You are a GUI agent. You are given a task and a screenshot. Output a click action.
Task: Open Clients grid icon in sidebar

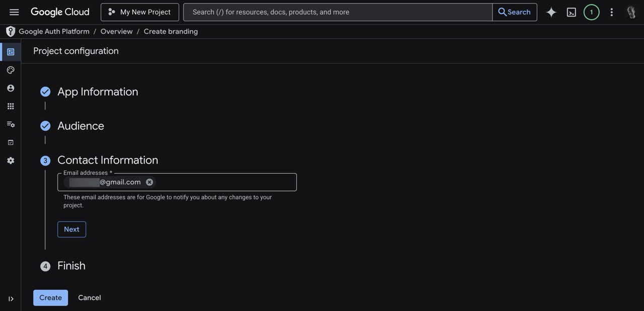(11, 106)
